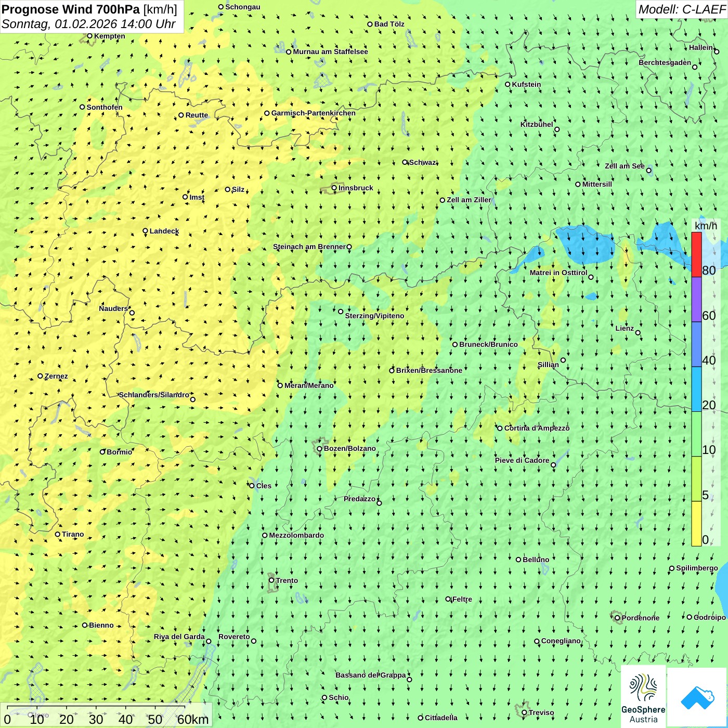The height and width of the screenshot is (728, 728).
Task: Click the Kempten city marker
Action: [x=89, y=36]
